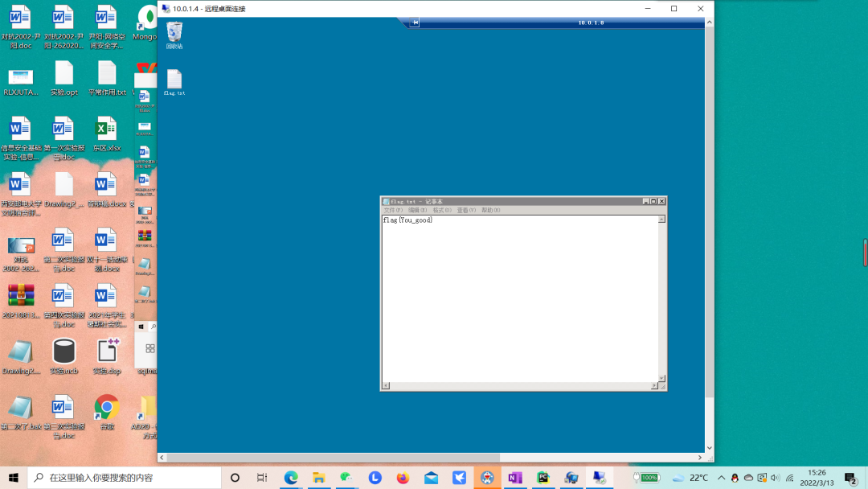Select the 20210813... WinRAR archive on the desktop

point(20,301)
